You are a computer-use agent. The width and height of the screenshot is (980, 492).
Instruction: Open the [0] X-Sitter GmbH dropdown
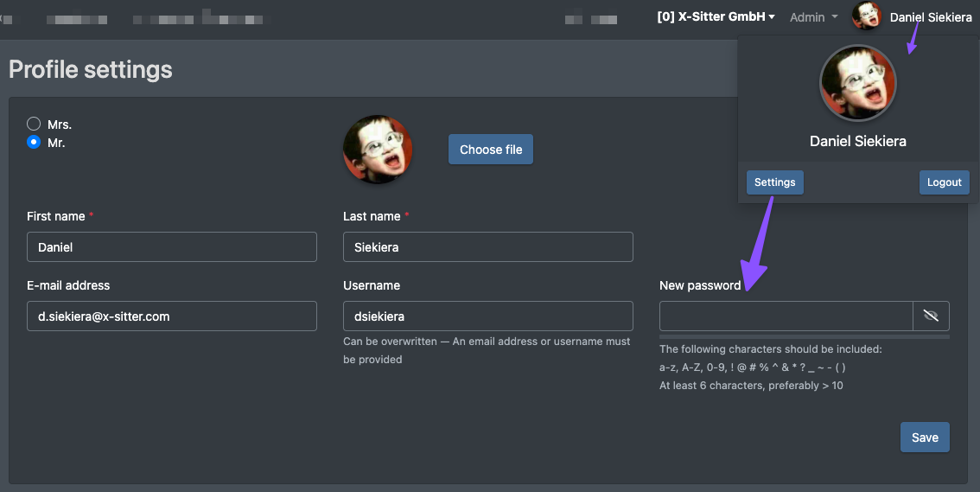pos(716,17)
